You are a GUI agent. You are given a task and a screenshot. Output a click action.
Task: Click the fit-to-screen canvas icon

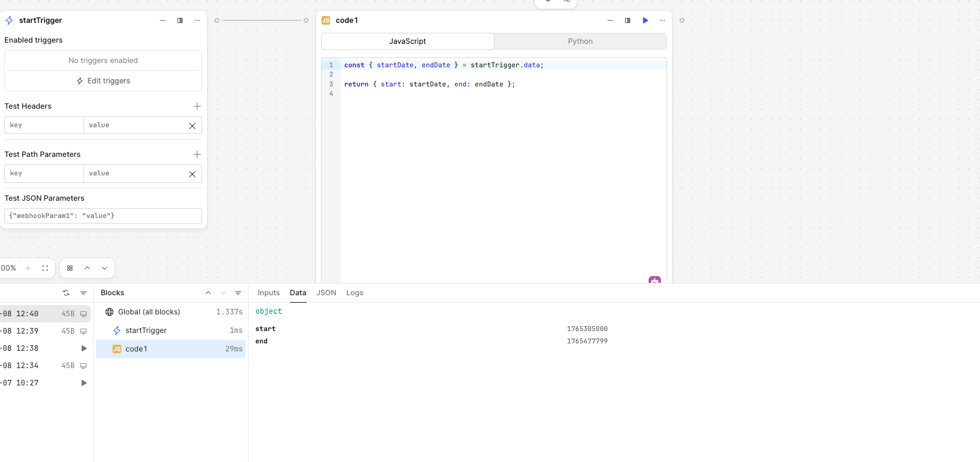tap(45, 268)
